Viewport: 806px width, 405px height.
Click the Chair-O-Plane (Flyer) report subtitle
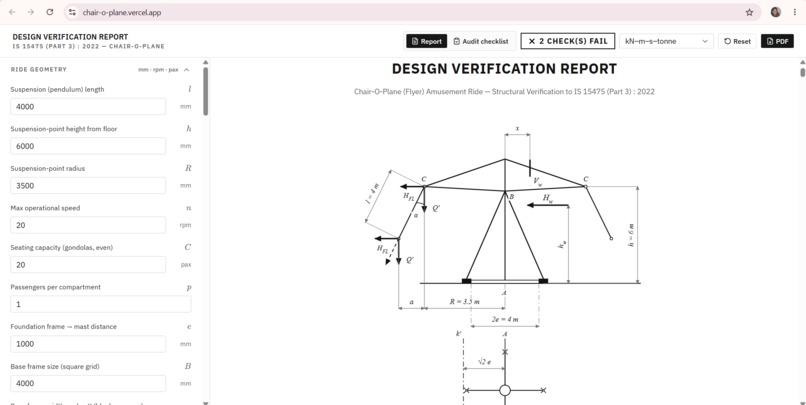[x=504, y=91]
